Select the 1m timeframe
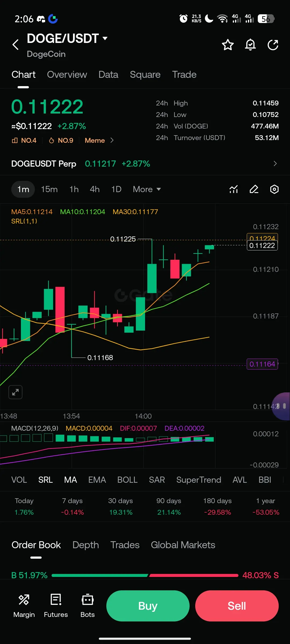Viewport: 290px width, 644px height. 23,189
